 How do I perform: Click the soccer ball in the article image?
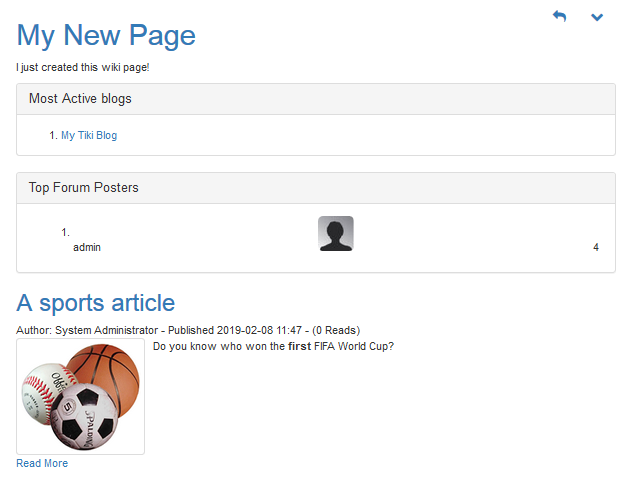click(x=84, y=420)
